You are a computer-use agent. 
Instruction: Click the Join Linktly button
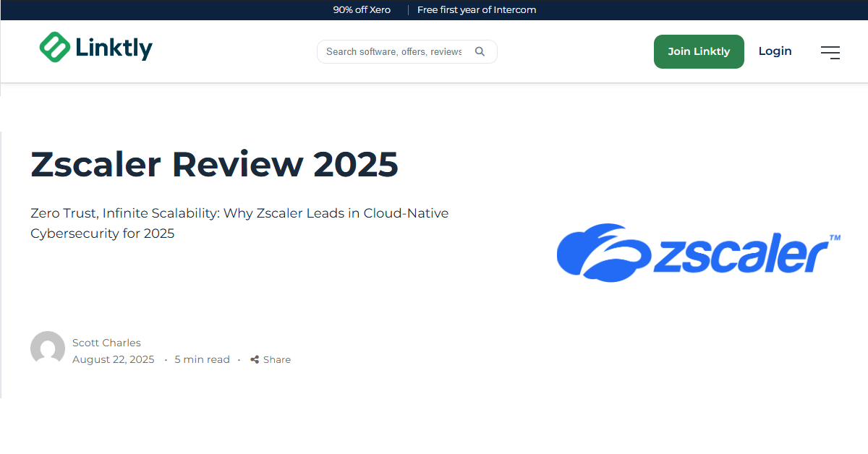click(x=699, y=51)
